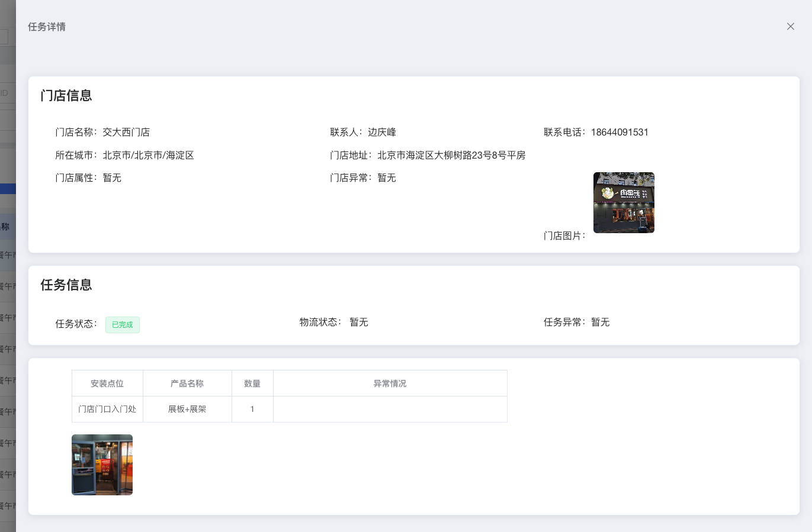Click the 任务详情 drawer title

coord(47,27)
